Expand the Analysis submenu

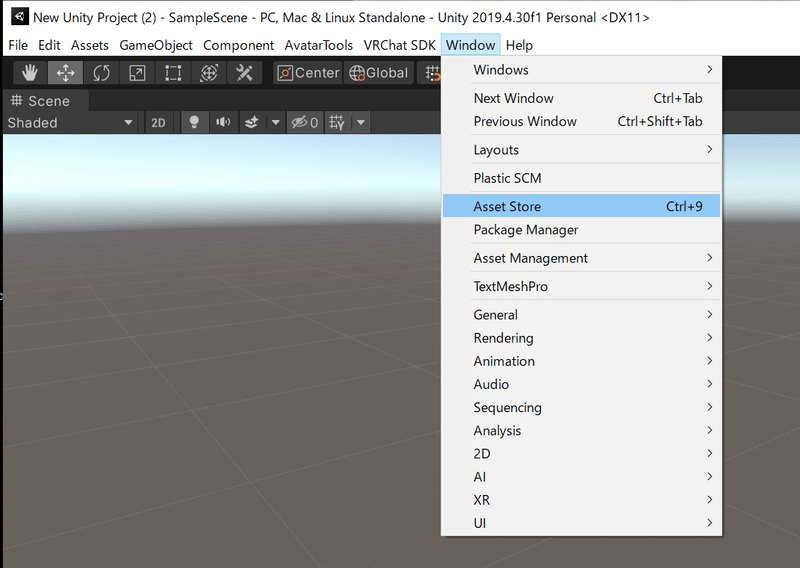tap(582, 431)
